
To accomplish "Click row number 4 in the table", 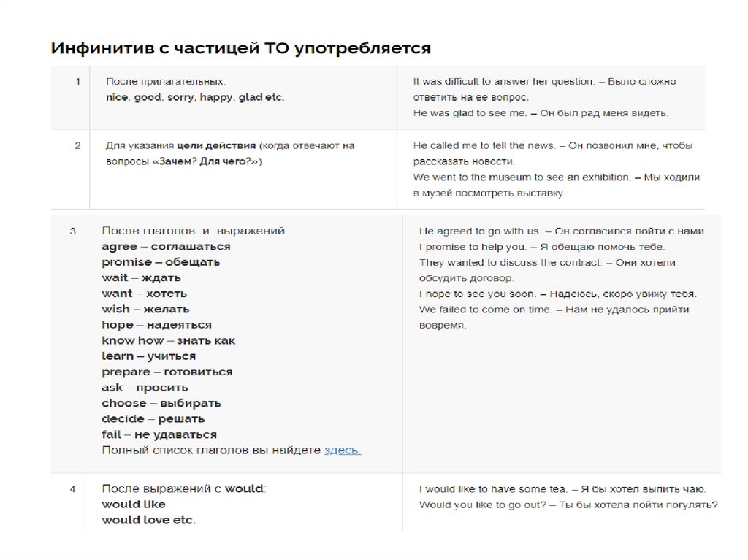I will click(72, 489).
